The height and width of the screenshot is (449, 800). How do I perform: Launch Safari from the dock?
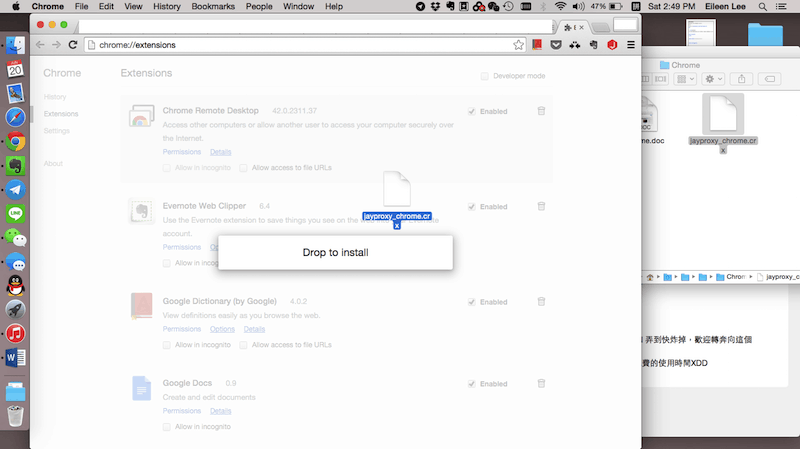pos(15,117)
